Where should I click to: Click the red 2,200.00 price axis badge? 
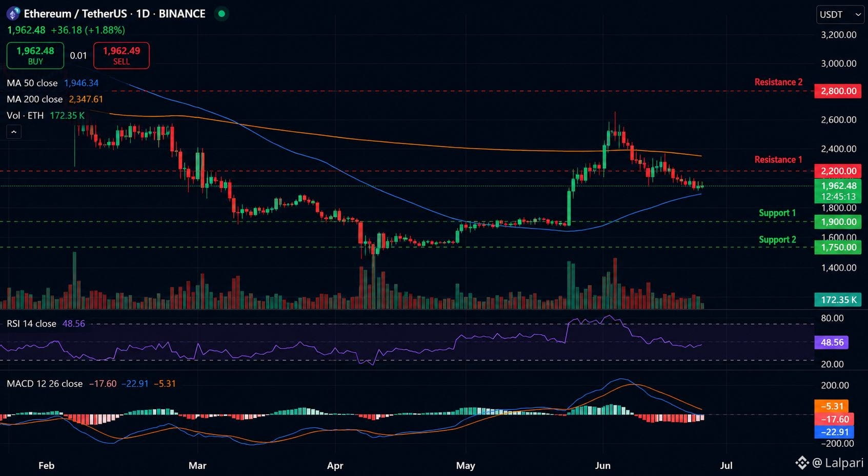pyautogui.click(x=838, y=171)
